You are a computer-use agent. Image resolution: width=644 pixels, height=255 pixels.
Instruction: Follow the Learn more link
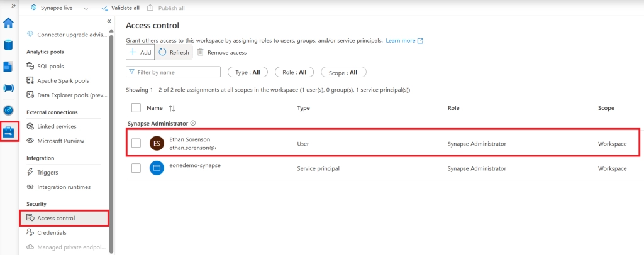pyautogui.click(x=404, y=41)
